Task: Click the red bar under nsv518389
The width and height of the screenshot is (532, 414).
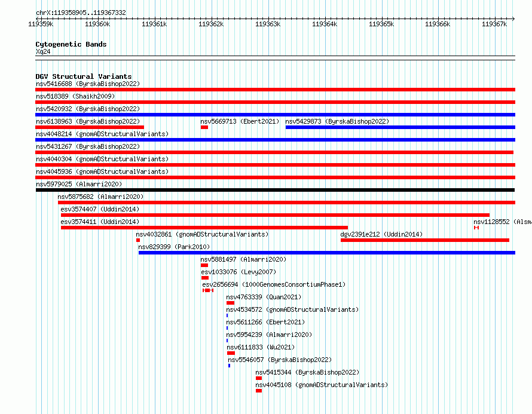Action: (x=275, y=102)
